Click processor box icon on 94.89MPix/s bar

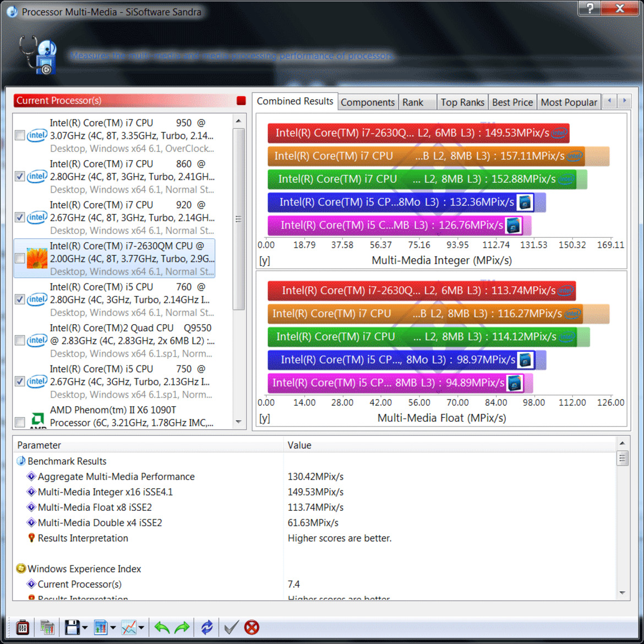point(515,383)
